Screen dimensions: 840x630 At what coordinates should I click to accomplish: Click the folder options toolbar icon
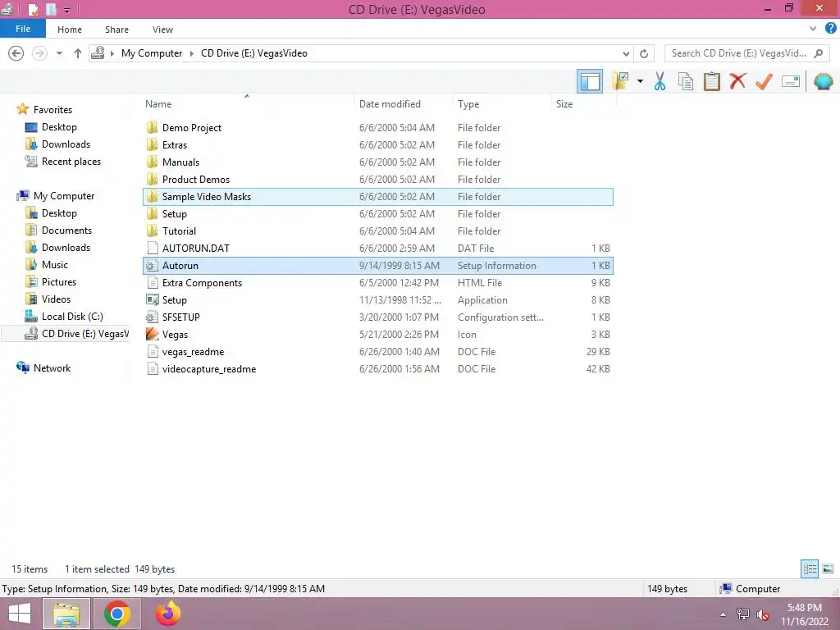coord(620,81)
